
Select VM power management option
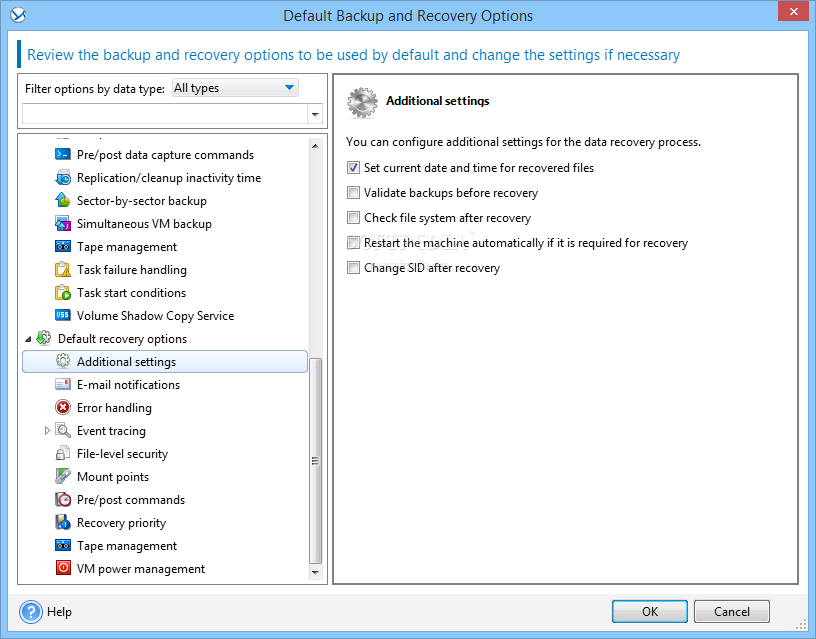[141, 569]
